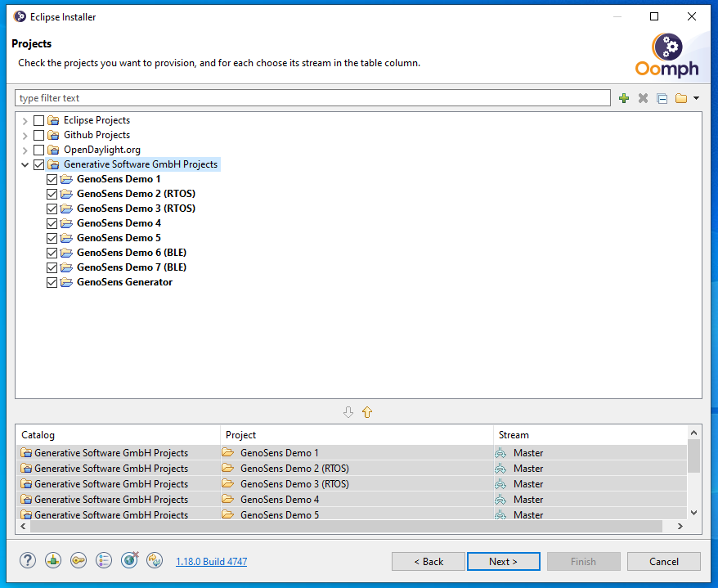This screenshot has width=718, height=588.
Task: Click the Github Projects folder icon
Action: (x=54, y=135)
